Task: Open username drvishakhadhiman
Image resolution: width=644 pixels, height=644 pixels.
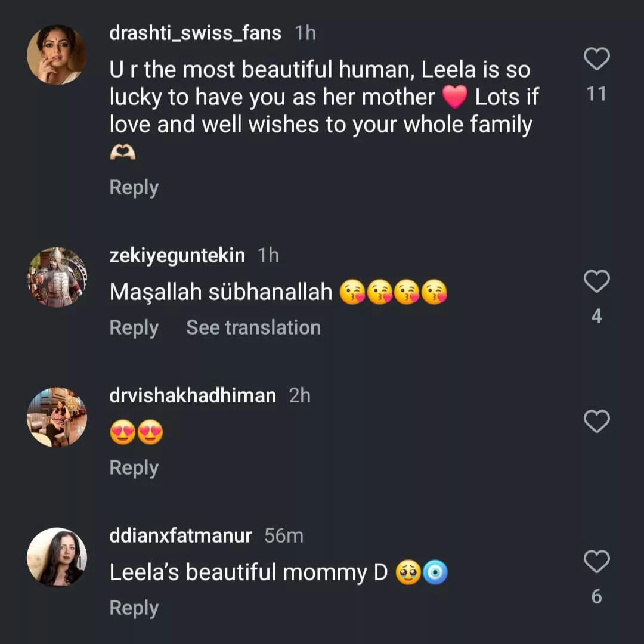Action: (193, 396)
